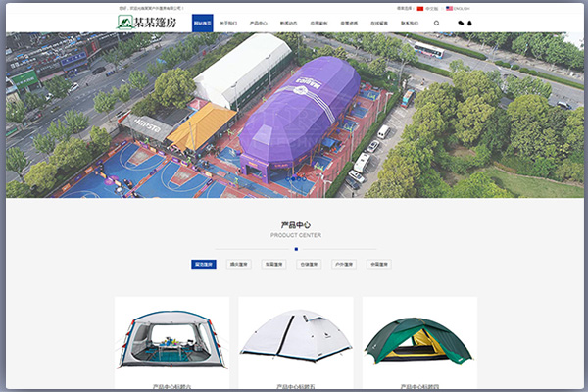
Task: Open the green camping tent product image
Action: (418, 338)
